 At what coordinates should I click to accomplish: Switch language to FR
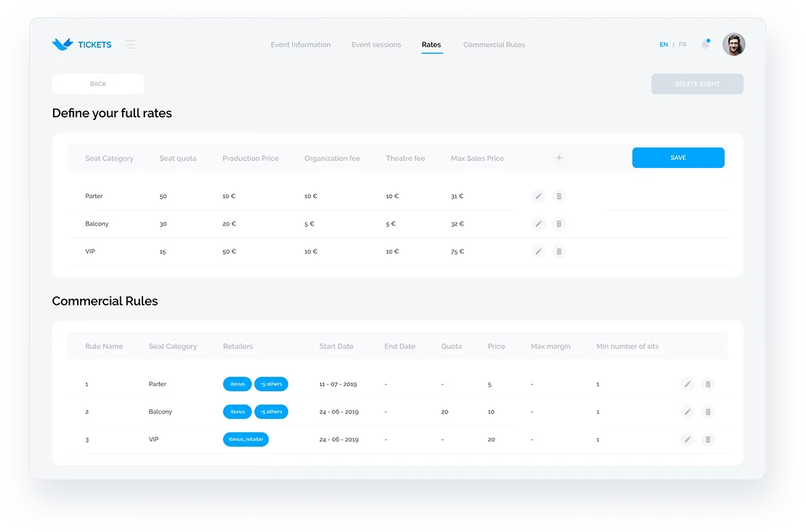682,45
